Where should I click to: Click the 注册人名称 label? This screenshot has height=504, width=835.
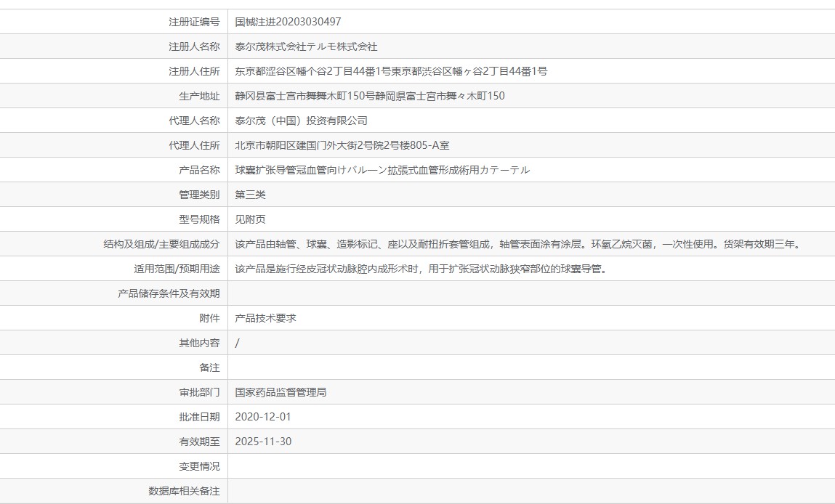click(x=194, y=46)
